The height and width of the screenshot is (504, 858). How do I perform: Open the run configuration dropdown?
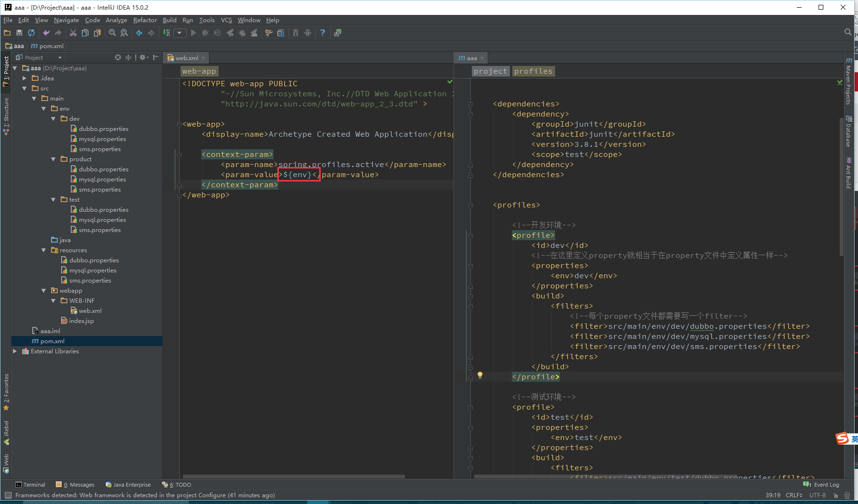click(180, 33)
